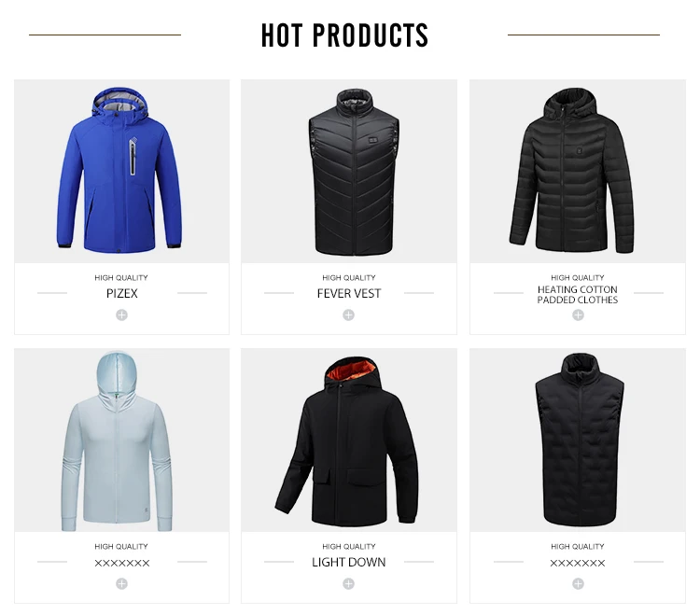Image resolution: width=700 pixels, height=615 pixels.
Task: Click the HOT PRODUCTS heading
Action: pyautogui.click(x=344, y=35)
